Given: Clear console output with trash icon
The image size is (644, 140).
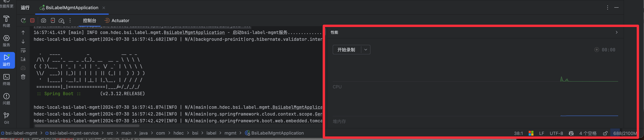Looking at the screenshot, I should (x=23, y=77).
